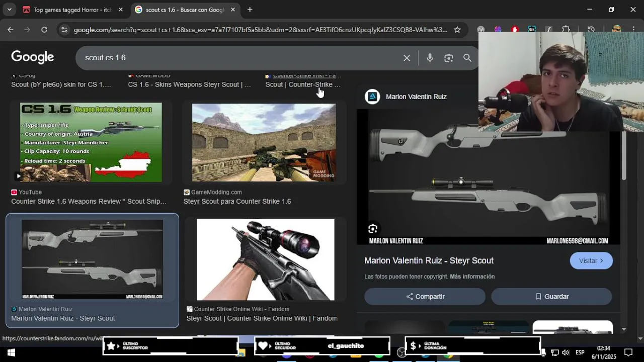Image resolution: width=644 pixels, height=362 pixels.
Task: Close the scout cs 1.6 search tab
Action: [x=232, y=10]
